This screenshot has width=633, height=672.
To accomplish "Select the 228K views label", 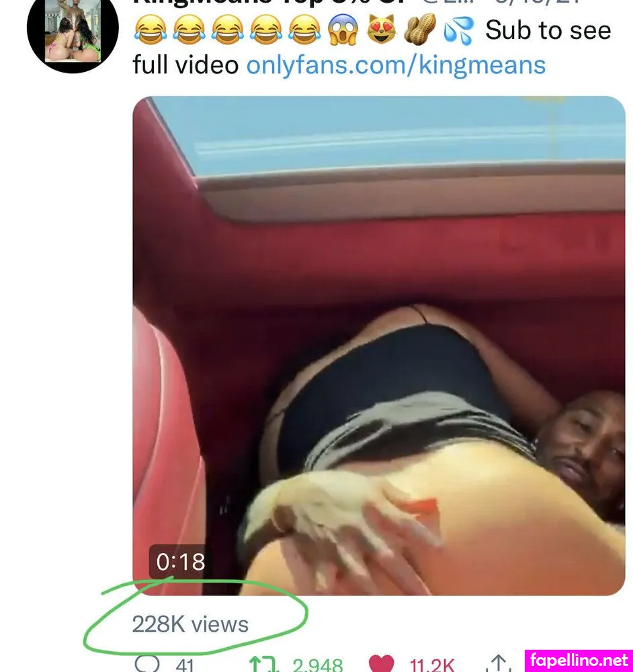I will click(x=190, y=624).
